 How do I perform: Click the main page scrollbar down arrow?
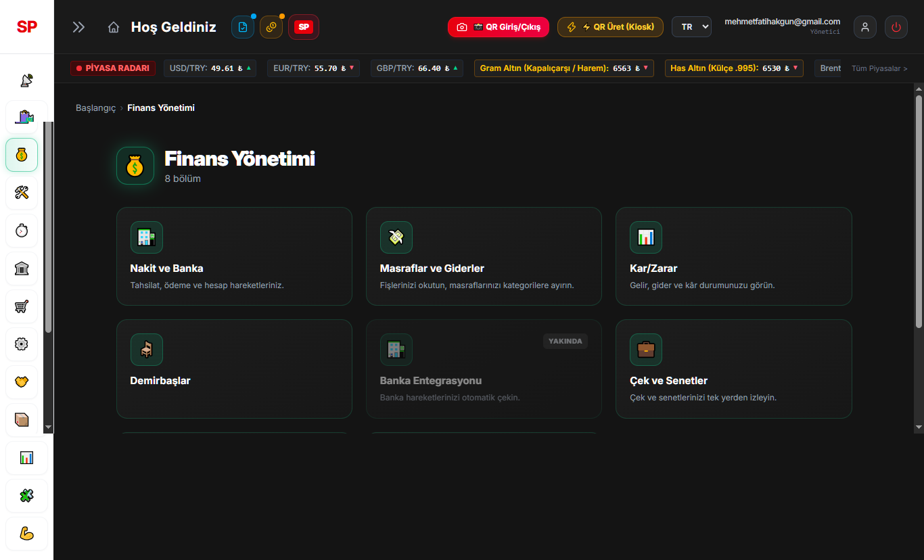(919, 427)
